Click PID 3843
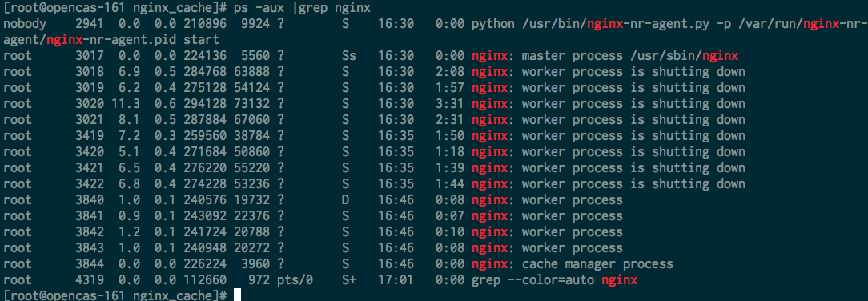Screen dimensions: 868x301 pyautogui.click(x=89, y=248)
